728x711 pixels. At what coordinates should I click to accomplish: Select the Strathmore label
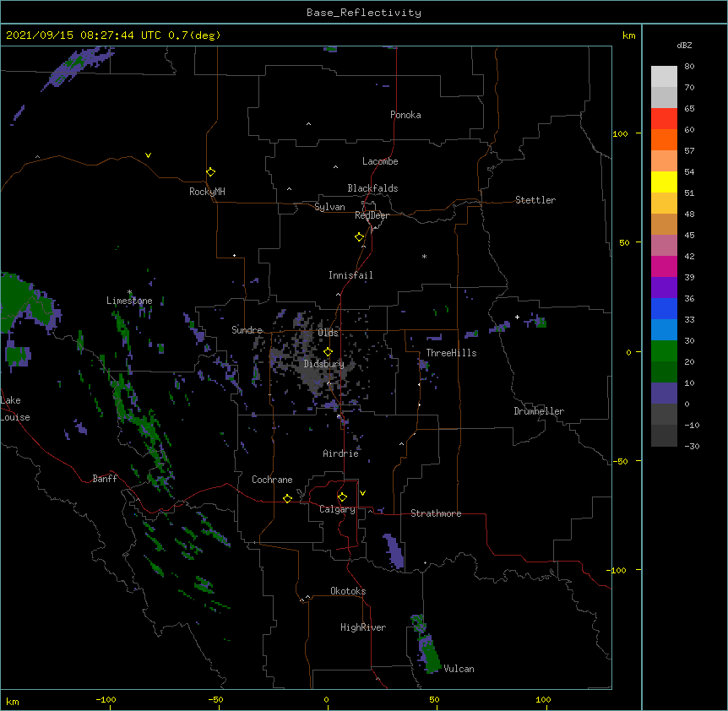coord(436,513)
